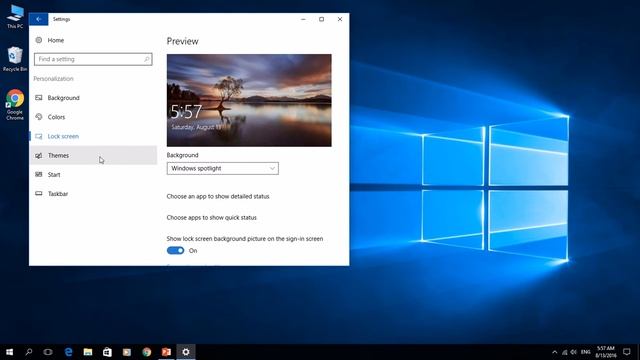
Task: Open File Explorer from taskbar
Action: pos(88,352)
